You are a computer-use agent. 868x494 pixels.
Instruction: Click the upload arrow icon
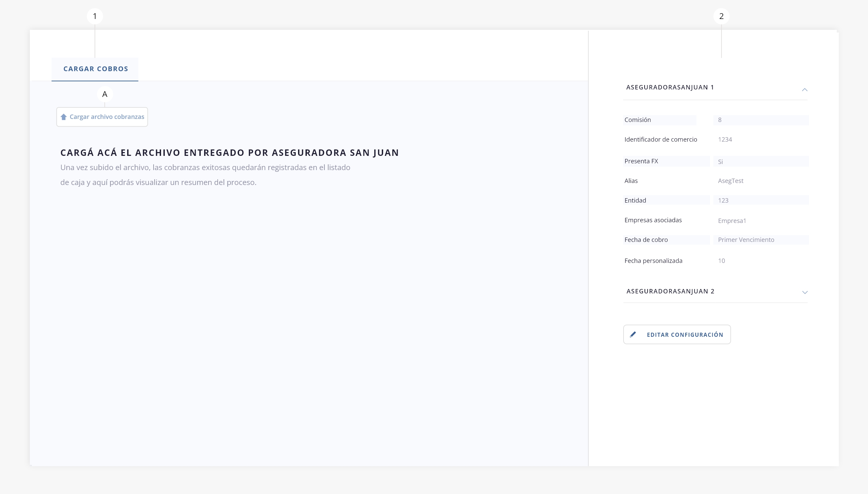pyautogui.click(x=63, y=117)
